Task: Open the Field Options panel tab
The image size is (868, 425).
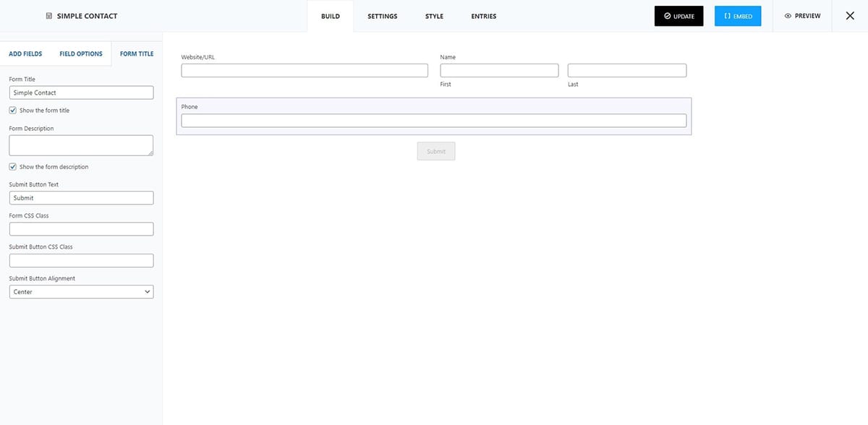Action: [81, 53]
